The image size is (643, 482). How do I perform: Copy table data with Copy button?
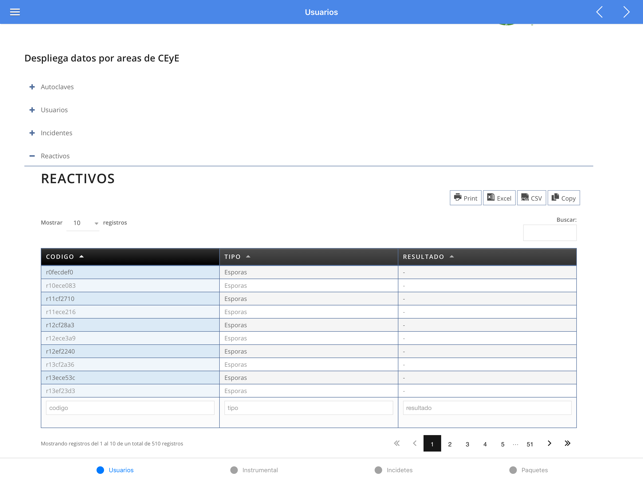564,198
